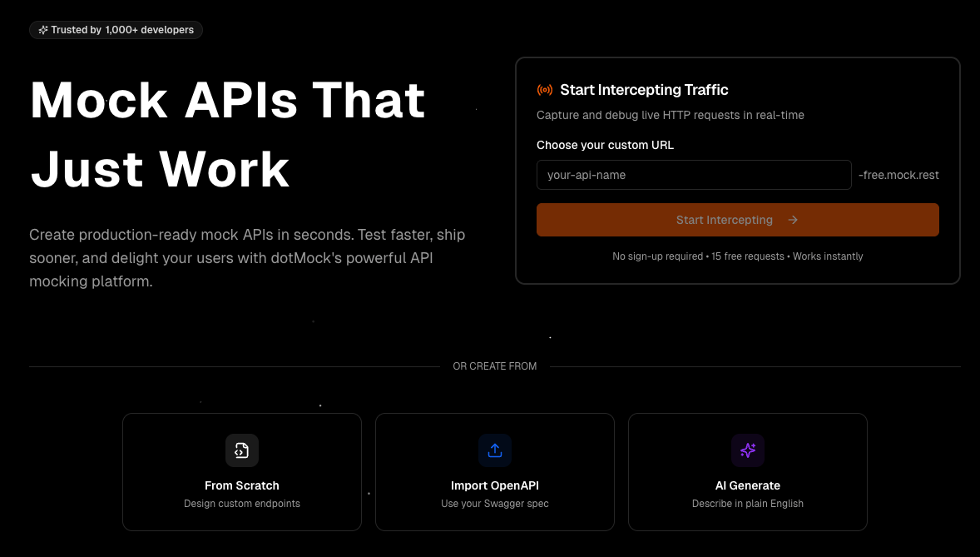Click the orange broadcast signal icon
The height and width of the screenshot is (557, 980).
(545, 90)
